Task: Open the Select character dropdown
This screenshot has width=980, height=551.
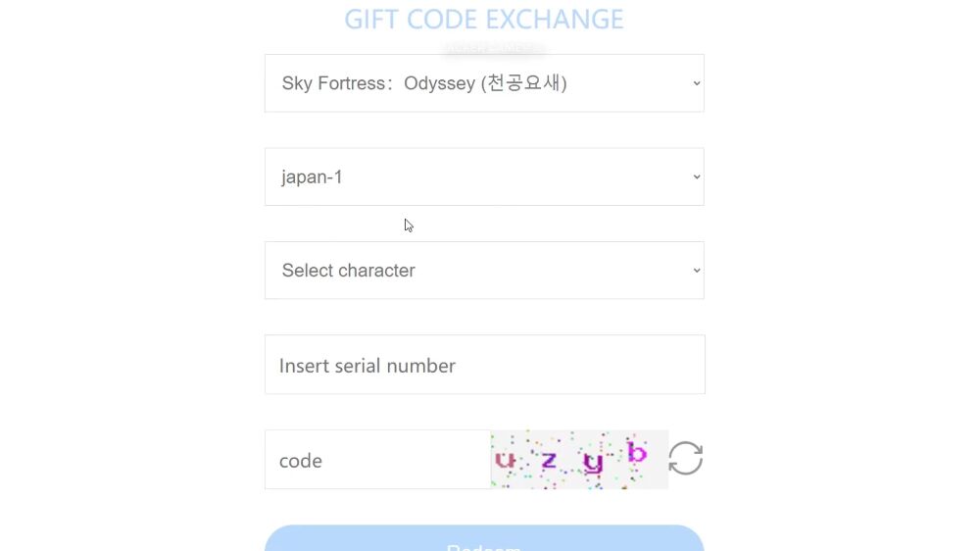Action: click(x=483, y=271)
